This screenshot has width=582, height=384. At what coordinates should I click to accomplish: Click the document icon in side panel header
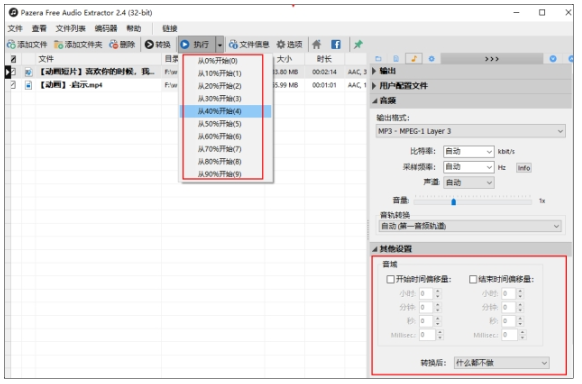396,59
